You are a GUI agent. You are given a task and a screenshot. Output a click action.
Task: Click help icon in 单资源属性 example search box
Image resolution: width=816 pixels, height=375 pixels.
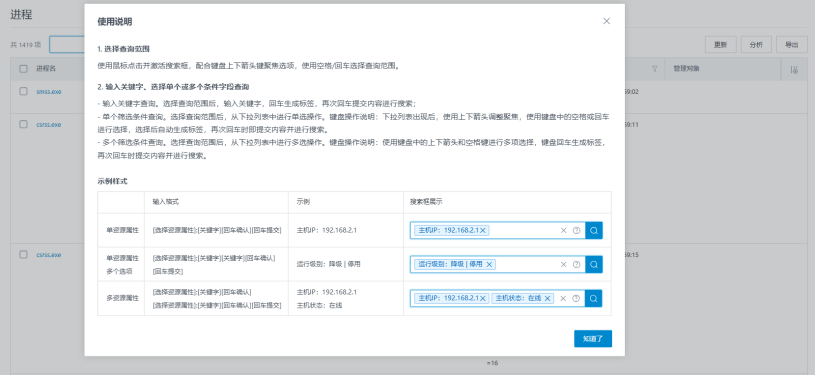click(577, 230)
